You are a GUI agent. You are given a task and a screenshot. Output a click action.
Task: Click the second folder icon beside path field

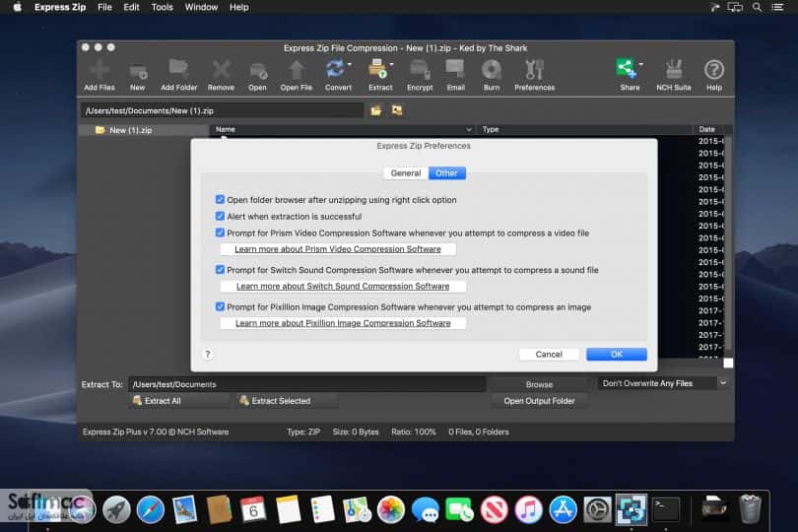397,110
